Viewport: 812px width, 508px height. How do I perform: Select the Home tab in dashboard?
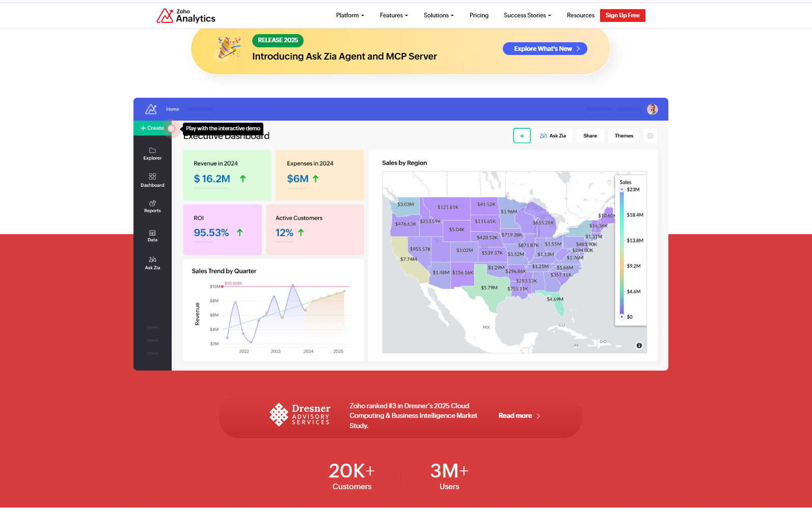pyautogui.click(x=173, y=109)
